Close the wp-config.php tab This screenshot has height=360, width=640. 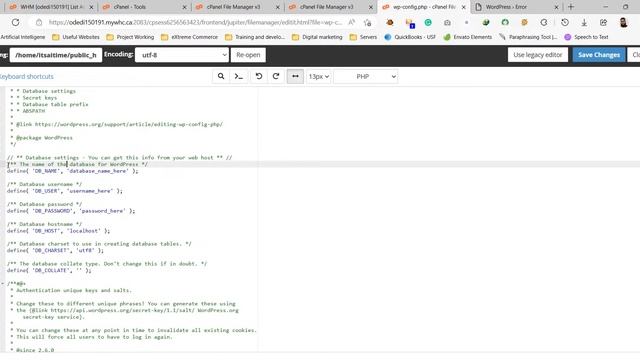(463, 7)
